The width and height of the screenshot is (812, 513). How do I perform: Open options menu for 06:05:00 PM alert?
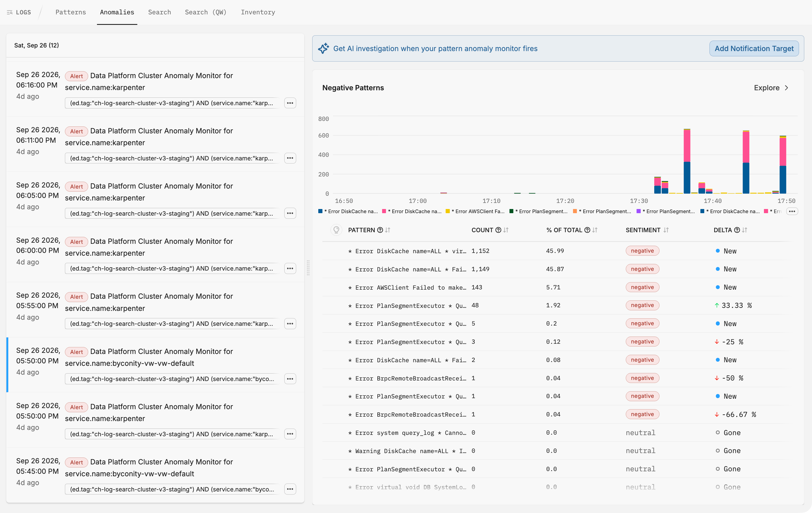click(x=290, y=213)
